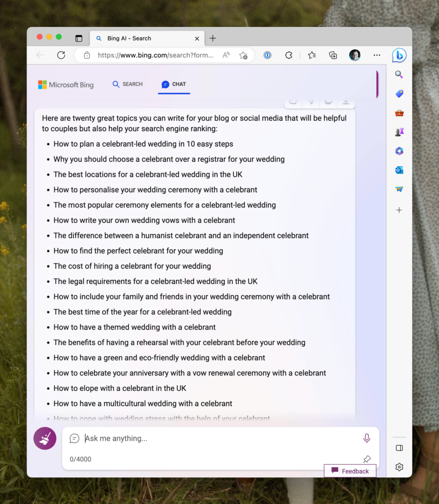439x504 pixels.
Task: Launch Microsoft 365 from the sidebar
Action: pyautogui.click(x=399, y=151)
